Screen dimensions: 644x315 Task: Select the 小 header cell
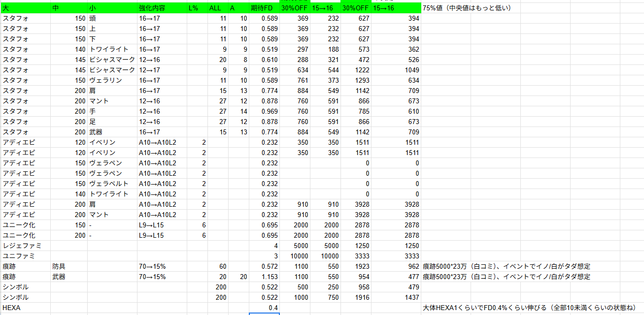point(112,8)
